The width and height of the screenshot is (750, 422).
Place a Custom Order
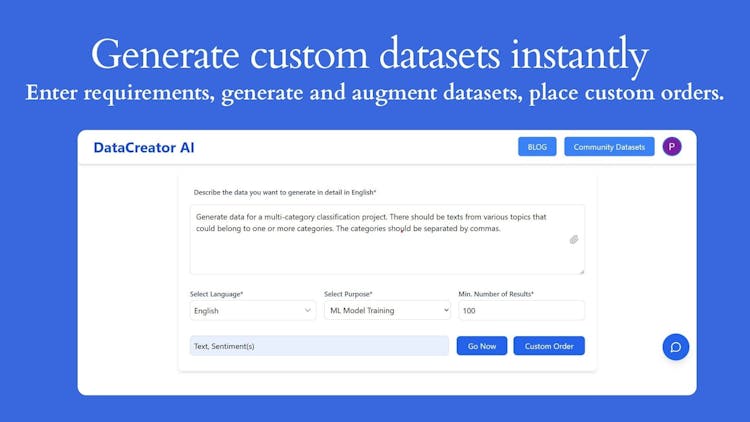[x=549, y=346]
